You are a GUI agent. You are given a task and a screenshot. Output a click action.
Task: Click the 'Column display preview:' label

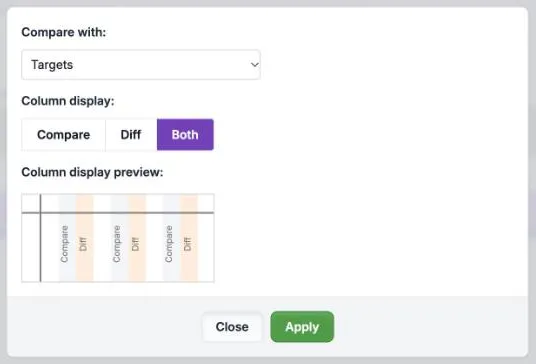click(x=92, y=172)
